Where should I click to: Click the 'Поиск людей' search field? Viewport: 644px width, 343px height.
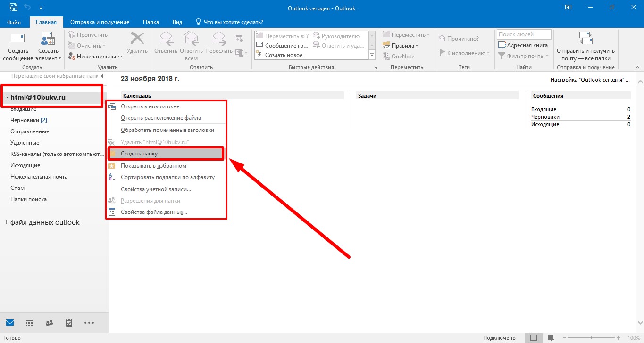click(x=523, y=34)
